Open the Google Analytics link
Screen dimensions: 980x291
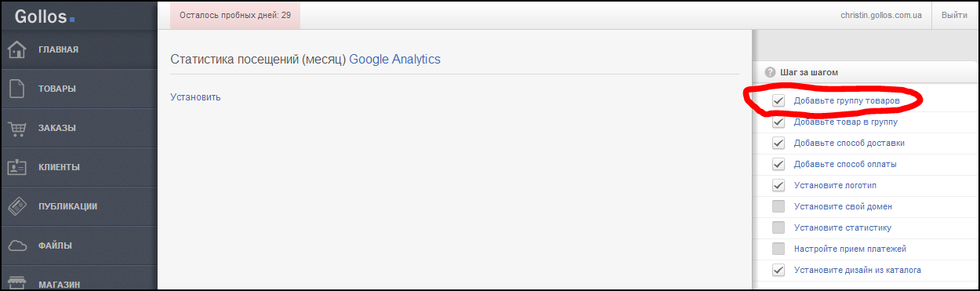[x=395, y=59]
